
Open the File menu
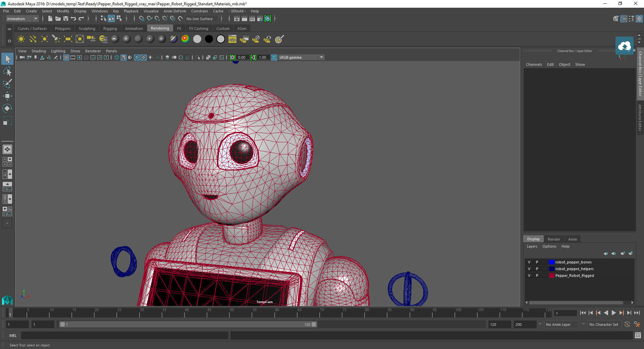(x=6, y=11)
